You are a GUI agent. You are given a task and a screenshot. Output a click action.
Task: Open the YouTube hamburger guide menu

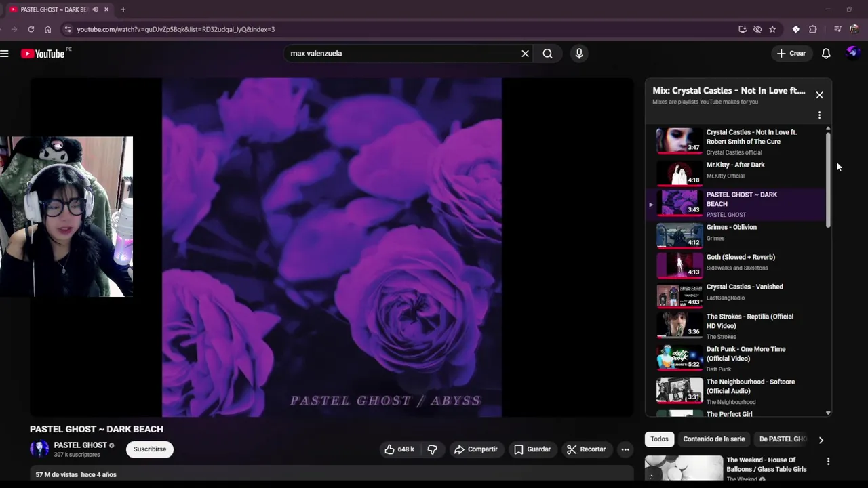[4, 54]
